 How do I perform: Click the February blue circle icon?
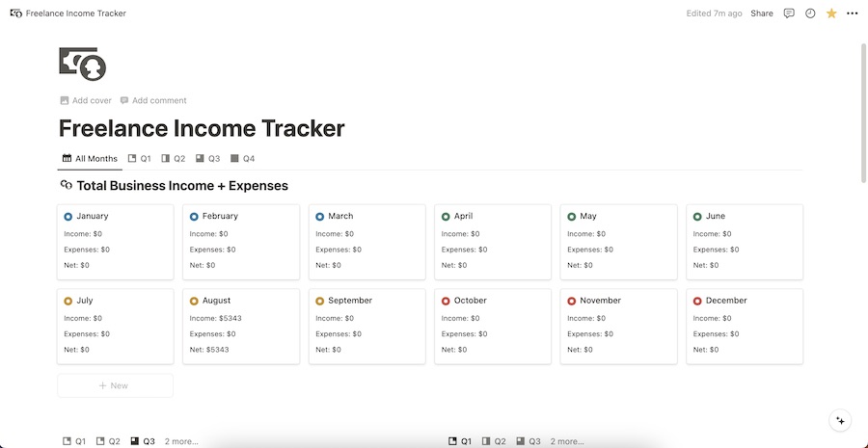click(x=194, y=216)
